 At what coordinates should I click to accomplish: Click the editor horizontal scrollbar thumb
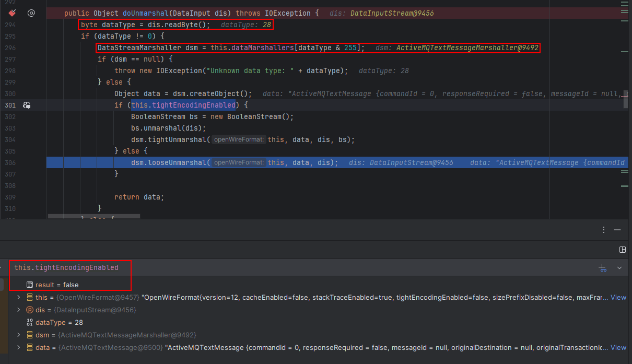click(93, 216)
